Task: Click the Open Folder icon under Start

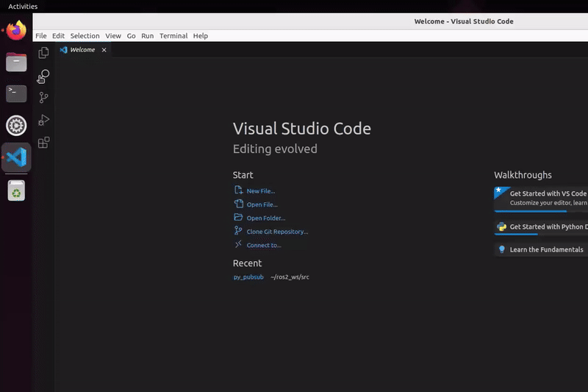Action: [x=238, y=217]
